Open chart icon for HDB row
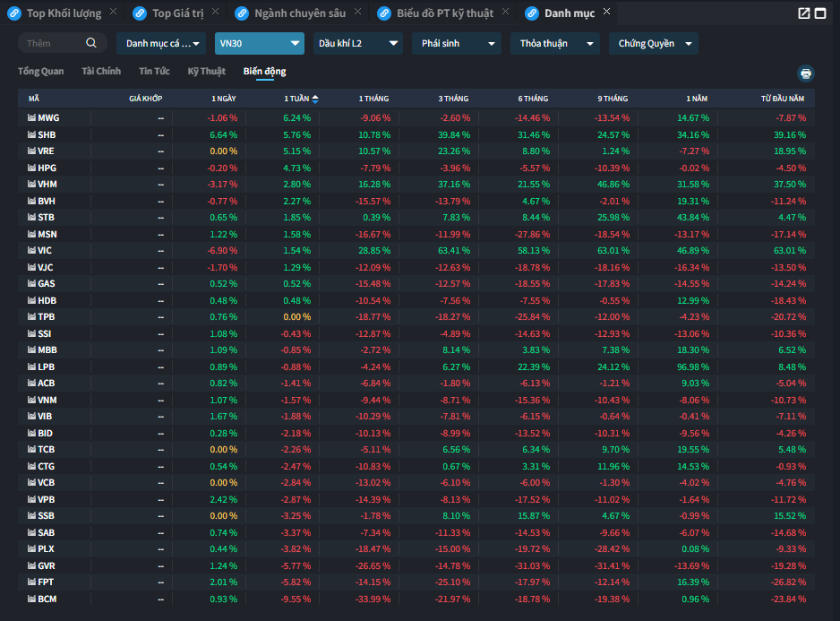Viewport: 840px width, 621px height. pyautogui.click(x=31, y=300)
